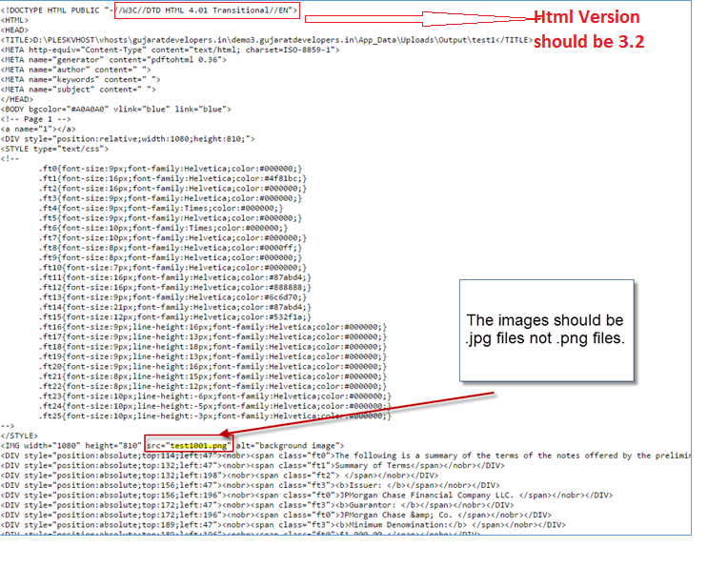This screenshot has height=568, width=728.
Task: Select the <TITLE> line with PLESKVHOST path
Action: (267, 40)
